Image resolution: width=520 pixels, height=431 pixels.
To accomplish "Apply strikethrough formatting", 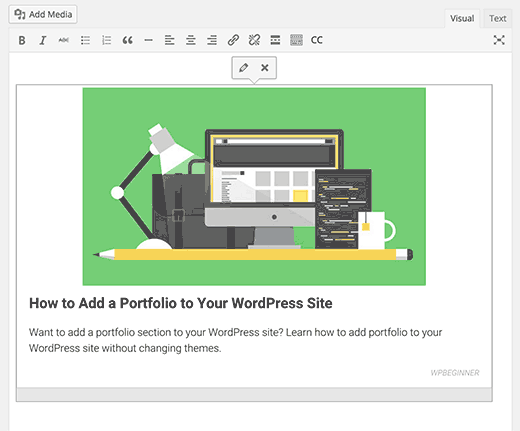I will click(x=64, y=40).
